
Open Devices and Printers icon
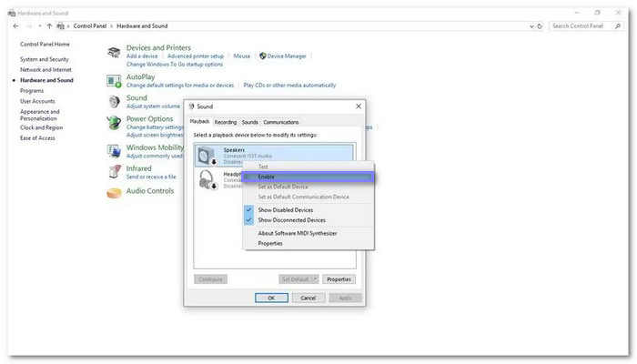pos(114,53)
